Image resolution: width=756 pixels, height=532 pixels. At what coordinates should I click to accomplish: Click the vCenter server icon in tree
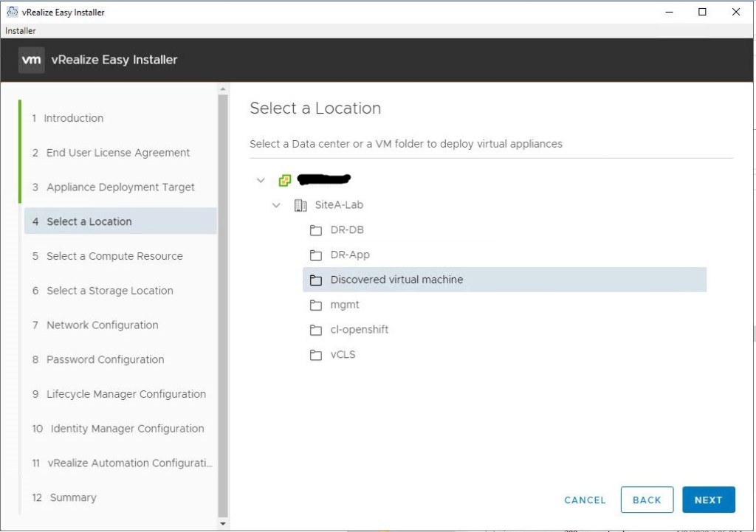tap(284, 180)
